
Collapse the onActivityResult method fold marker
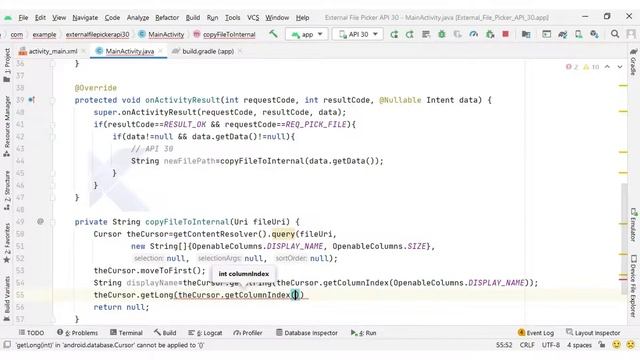pos(52,100)
